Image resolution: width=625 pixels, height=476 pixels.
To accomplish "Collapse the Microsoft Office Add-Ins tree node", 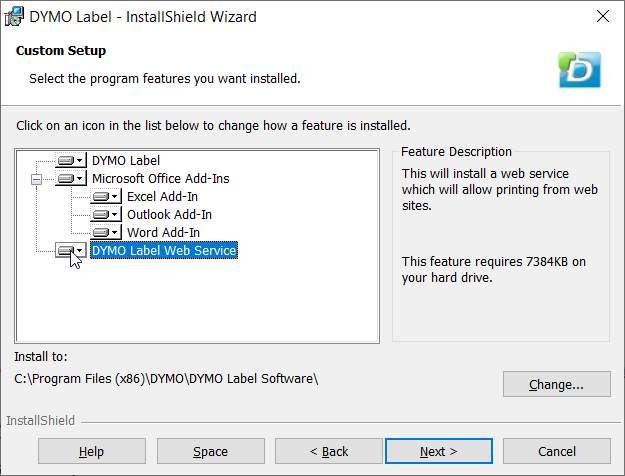I will click(36, 179).
